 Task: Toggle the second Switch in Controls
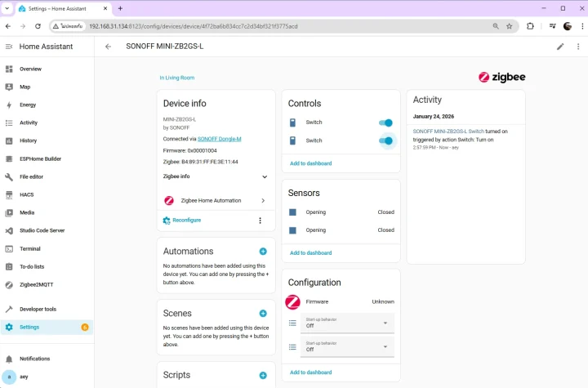click(x=385, y=140)
